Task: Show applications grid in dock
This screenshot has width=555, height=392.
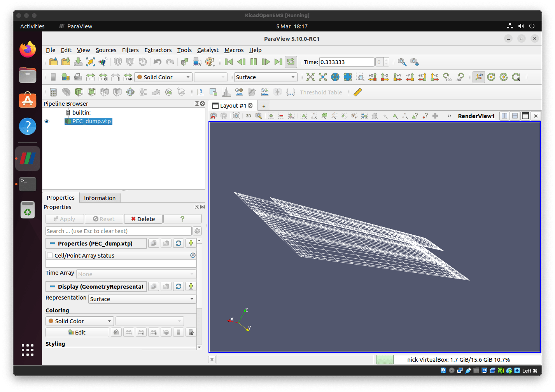Action: pos(28,350)
